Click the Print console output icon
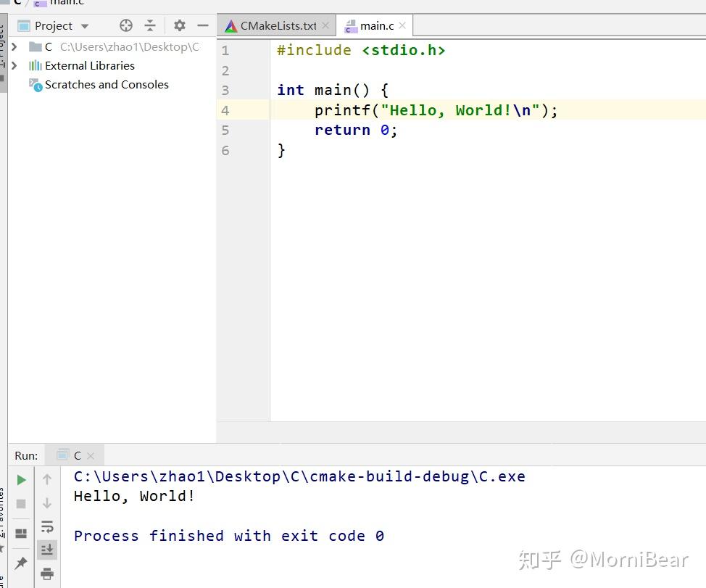 (x=48, y=573)
